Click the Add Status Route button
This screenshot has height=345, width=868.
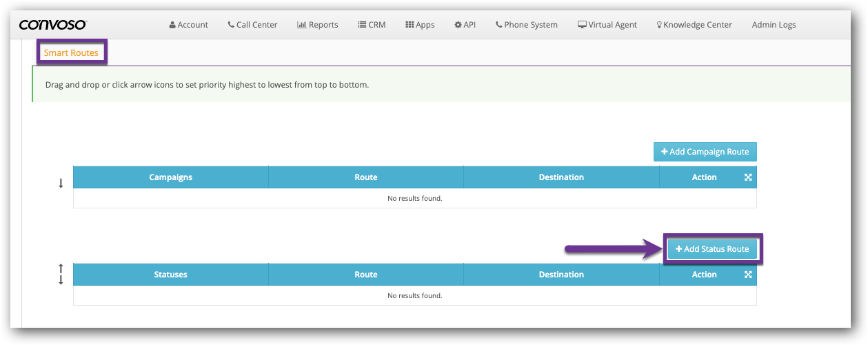click(712, 249)
